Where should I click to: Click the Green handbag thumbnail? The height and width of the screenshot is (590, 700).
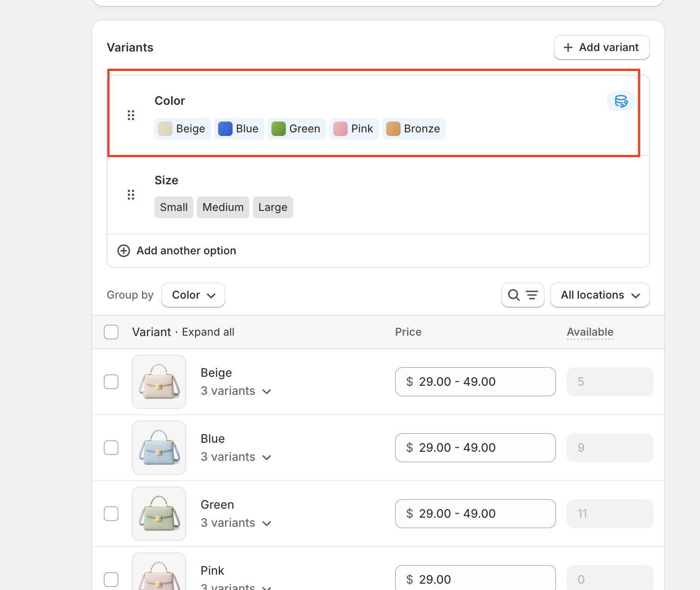click(159, 514)
